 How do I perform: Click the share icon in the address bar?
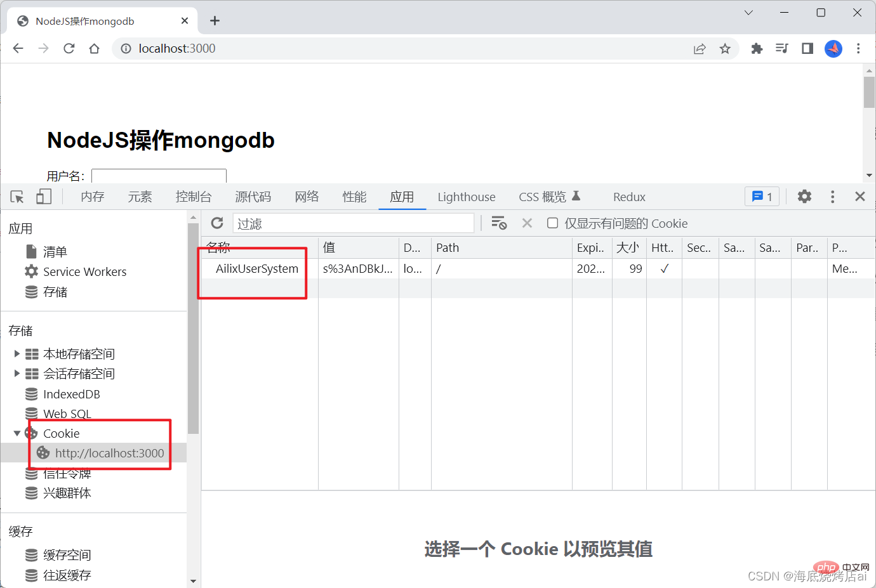tap(700, 48)
